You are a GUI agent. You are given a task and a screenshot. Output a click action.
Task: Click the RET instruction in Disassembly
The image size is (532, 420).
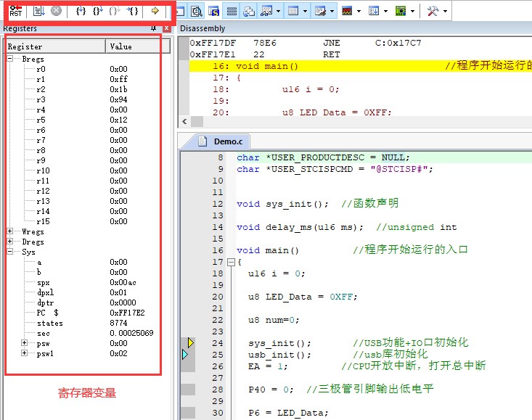pos(332,54)
